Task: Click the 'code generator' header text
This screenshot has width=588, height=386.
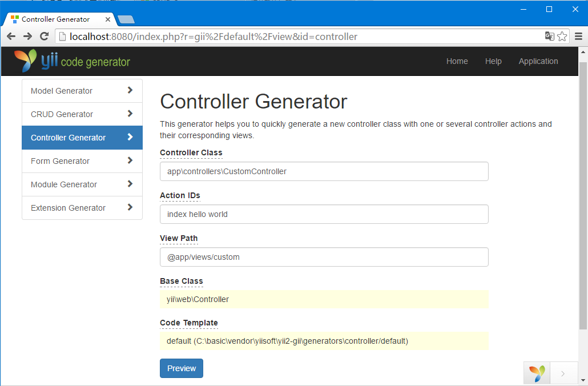Action: pyautogui.click(x=95, y=62)
